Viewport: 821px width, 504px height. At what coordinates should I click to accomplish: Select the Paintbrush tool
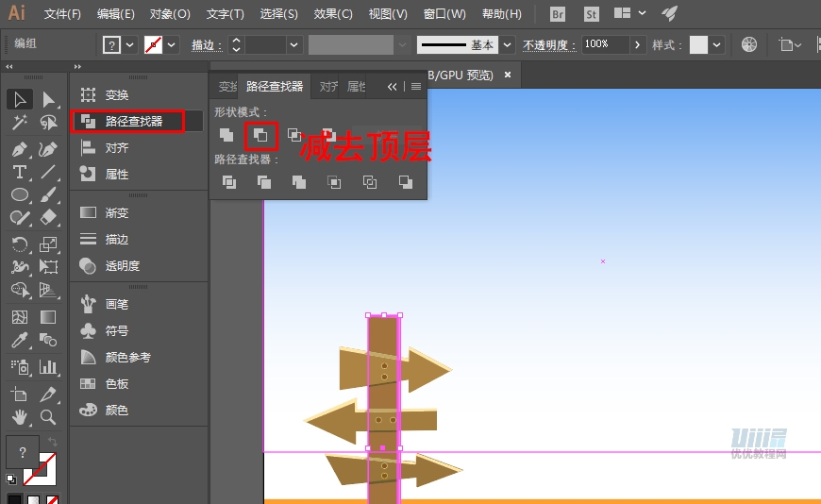(49, 194)
